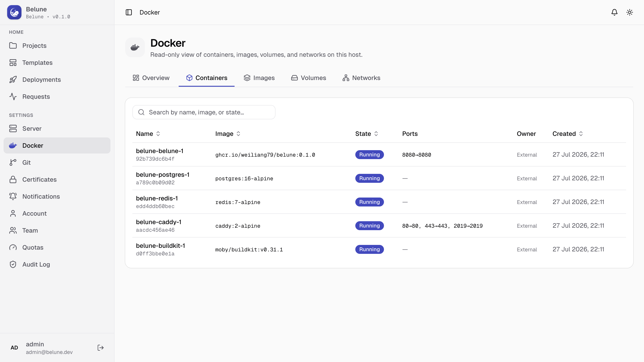Viewport: 644px width, 362px height.
Task: Log out using the sign-out icon
Action: point(100,348)
